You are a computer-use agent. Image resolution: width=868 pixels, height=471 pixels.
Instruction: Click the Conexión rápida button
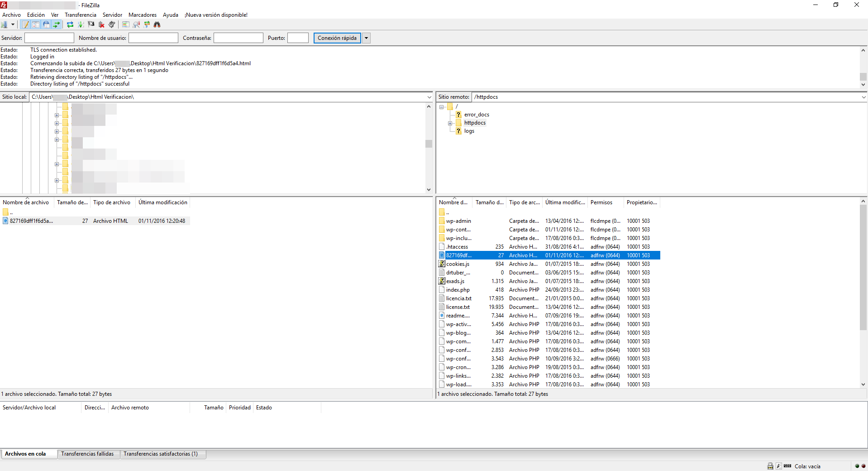pyautogui.click(x=337, y=38)
